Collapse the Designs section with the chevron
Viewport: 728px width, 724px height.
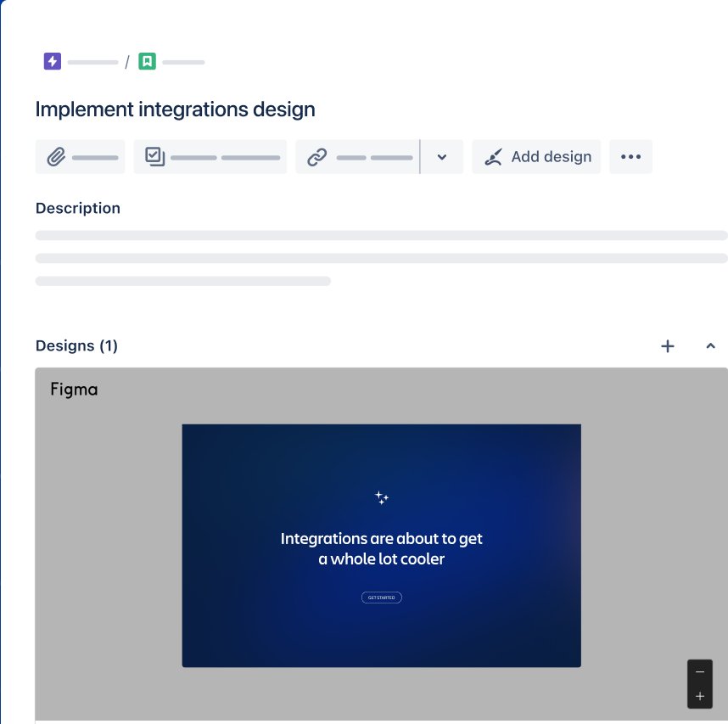[710, 346]
